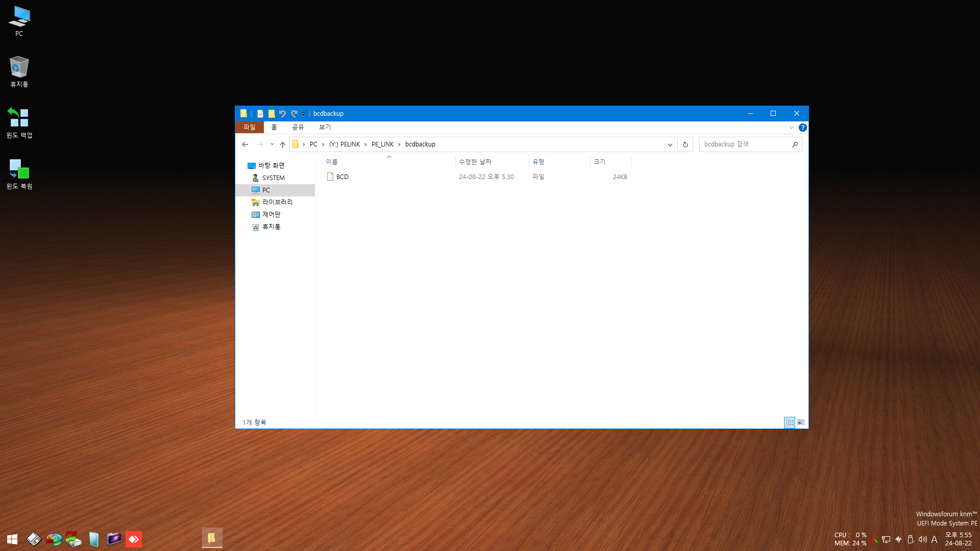Click the BCD file's 24KB size cell

coord(620,177)
